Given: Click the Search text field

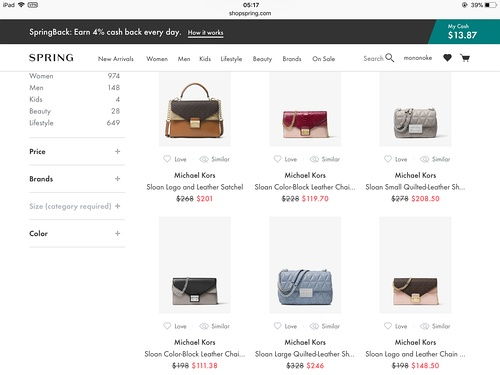Looking at the screenshot, I should pyautogui.click(x=373, y=58).
